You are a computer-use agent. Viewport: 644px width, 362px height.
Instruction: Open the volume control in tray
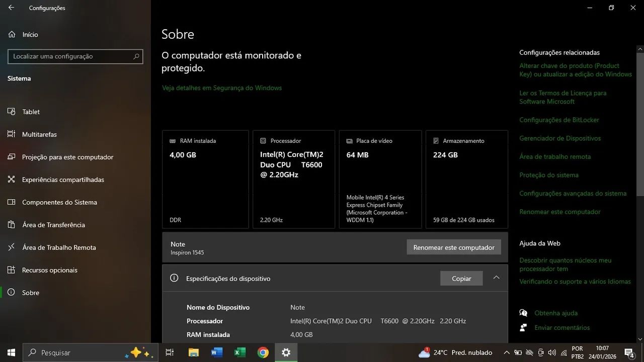point(552,352)
